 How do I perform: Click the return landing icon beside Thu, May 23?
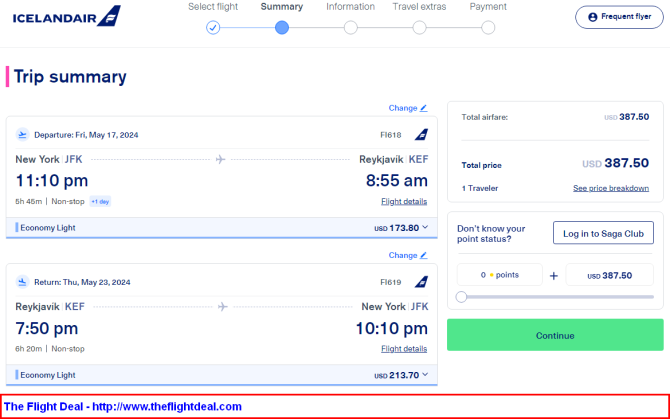tap(22, 282)
